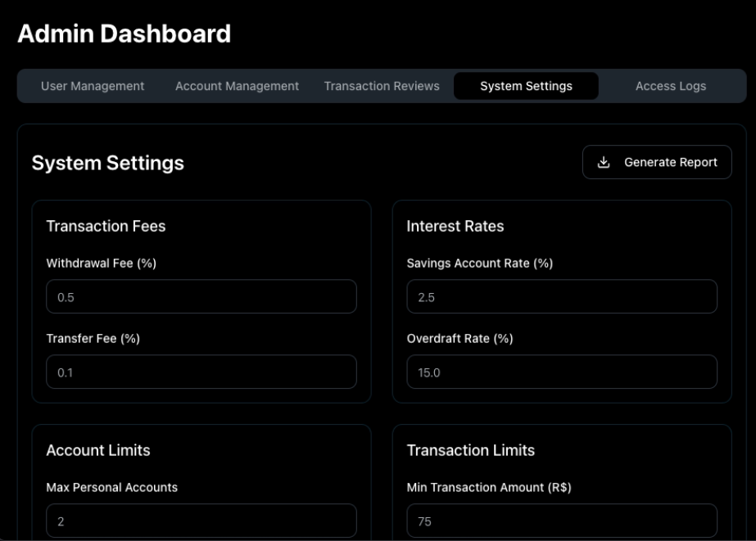Click the Transfer Fee field showing 0.1
The width and height of the screenshot is (756, 541).
[201, 372]
